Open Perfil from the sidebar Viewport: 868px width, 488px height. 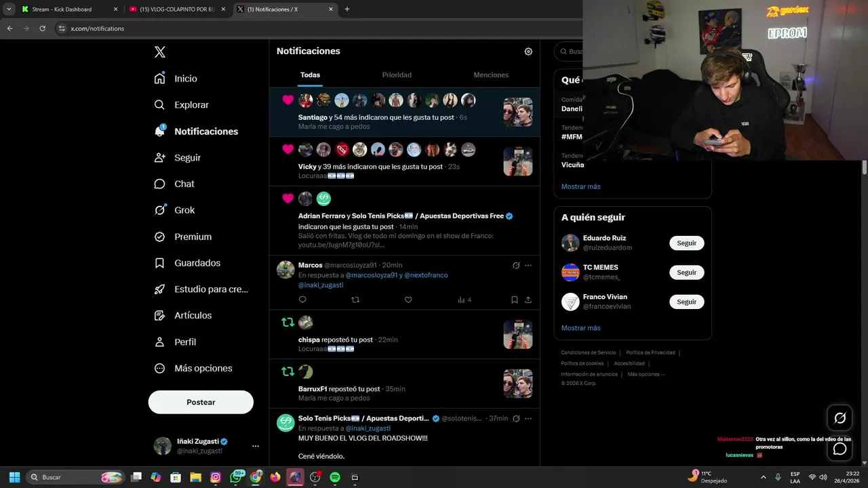pos(175,342)
